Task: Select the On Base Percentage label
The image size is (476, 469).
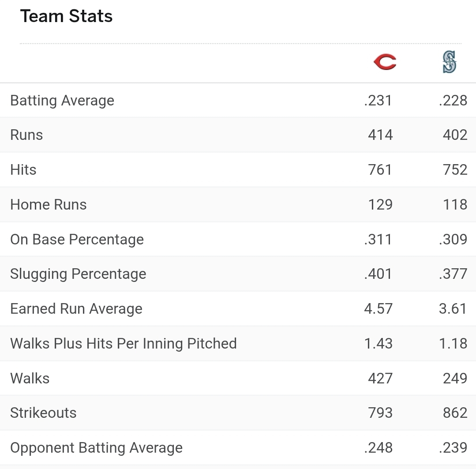Action: point(77,239)
